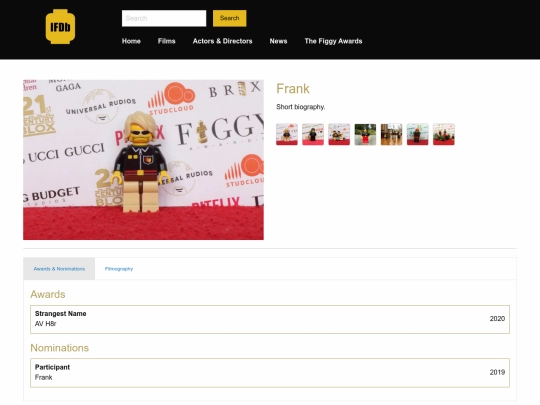Navigate to The Figgy Awards
The height and width of the screenshot is (405, 540).
pos(333,41)
